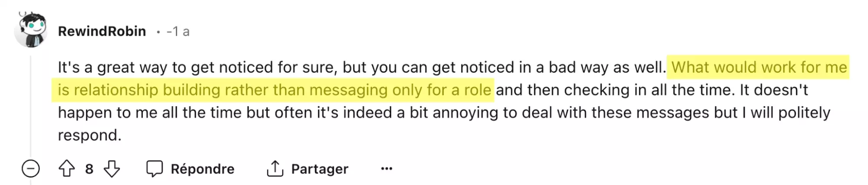
Task: Downvote RewindRobin's comment
Action: [112, 168]
